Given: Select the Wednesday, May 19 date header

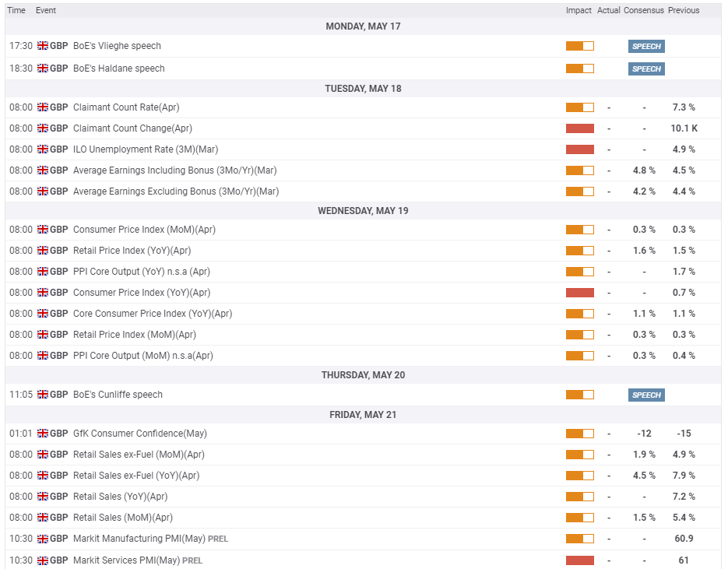Looking at the screenshot, I should click(x=363, y=211).
